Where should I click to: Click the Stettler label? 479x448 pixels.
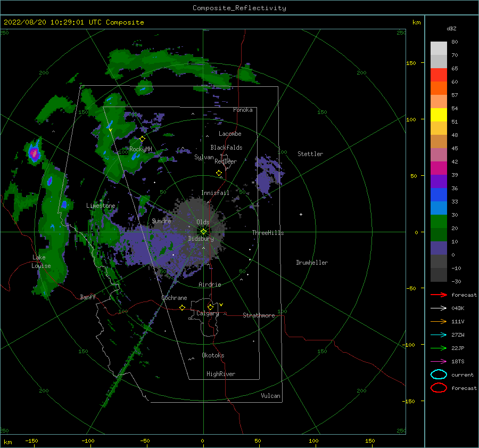[310, 154]
